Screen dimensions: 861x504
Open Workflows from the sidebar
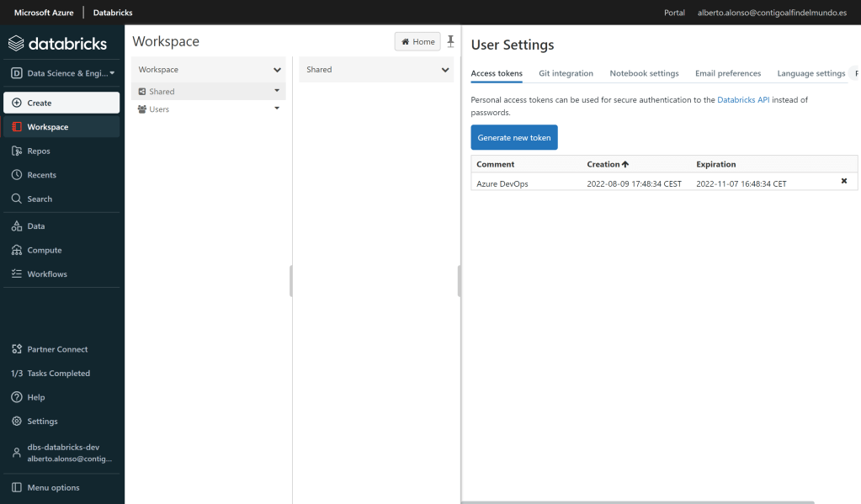coord(46,274)
